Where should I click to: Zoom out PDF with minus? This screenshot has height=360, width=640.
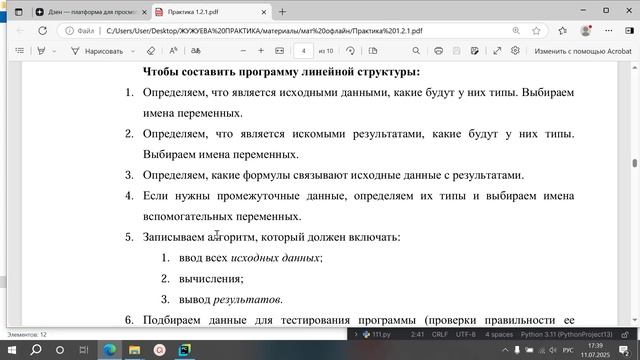(x=243, y=51)
